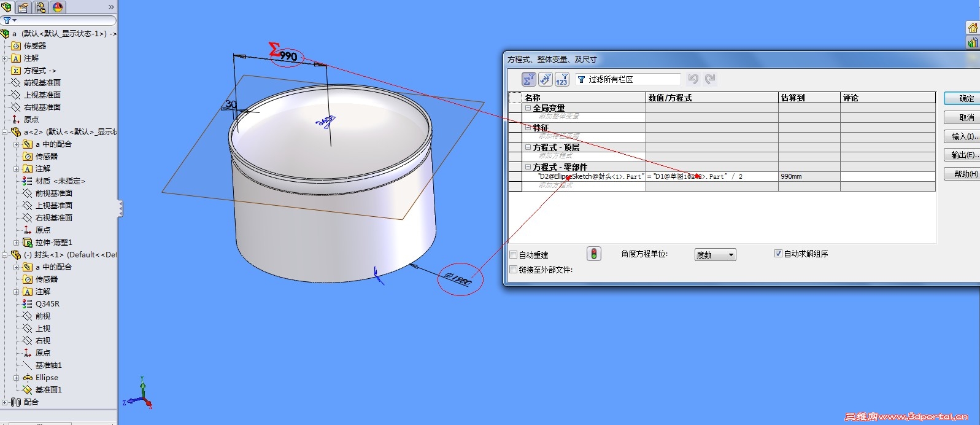Click the Undo arrow in equations dialog

[x=693, y=79]
